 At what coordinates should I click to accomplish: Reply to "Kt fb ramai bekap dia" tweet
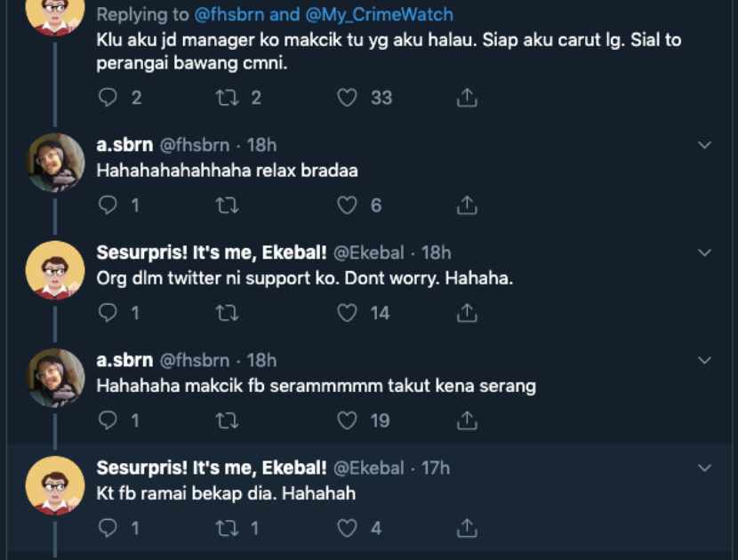pyautogui.click(x=108, y=528)
